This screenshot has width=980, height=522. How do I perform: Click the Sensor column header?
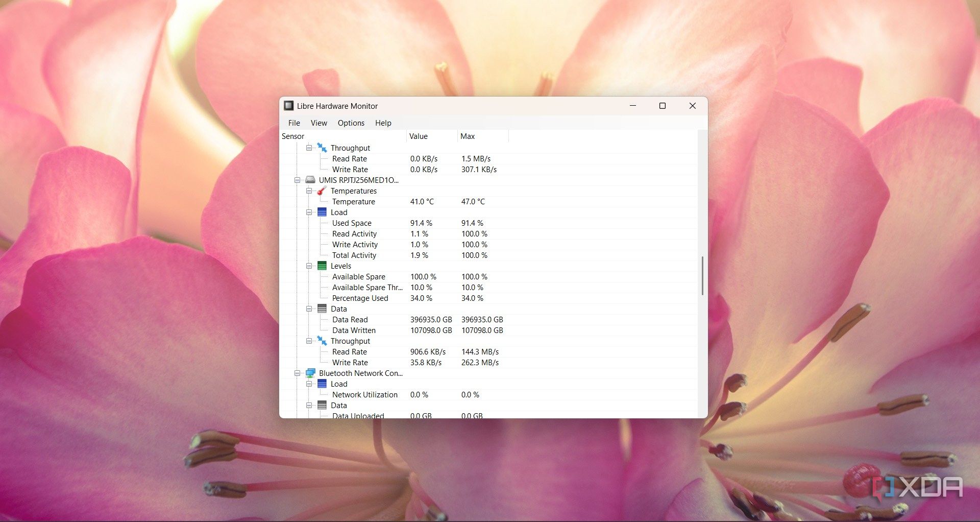coord(343,136)
